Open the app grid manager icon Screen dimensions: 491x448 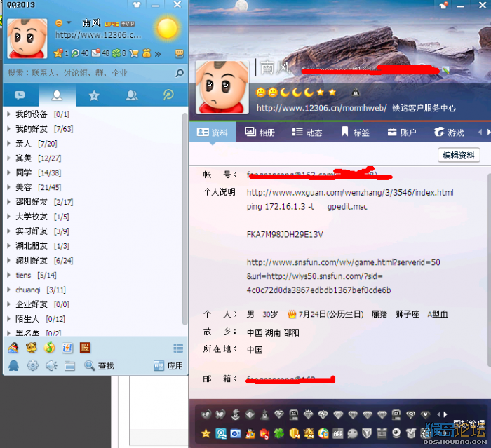tap(178, 348)
